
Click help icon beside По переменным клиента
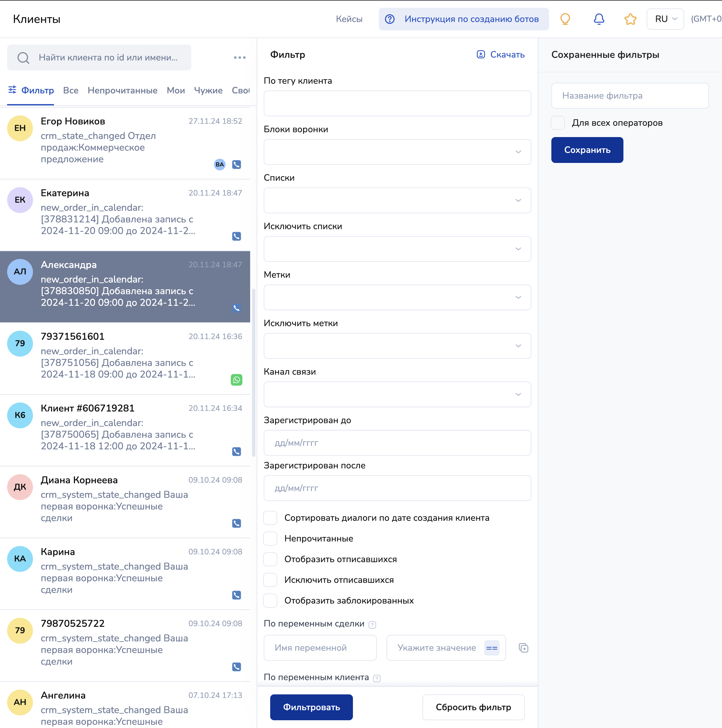click(377, 678)
